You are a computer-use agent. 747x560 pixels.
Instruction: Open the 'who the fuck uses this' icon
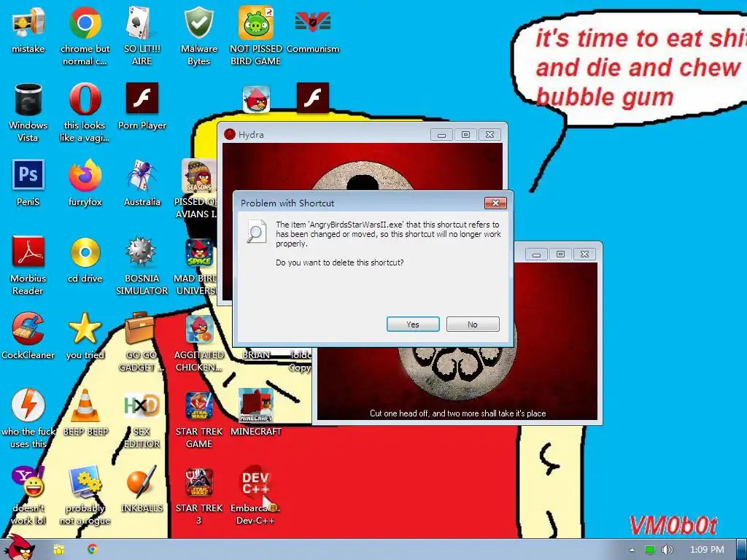click(x=28, y=419)
